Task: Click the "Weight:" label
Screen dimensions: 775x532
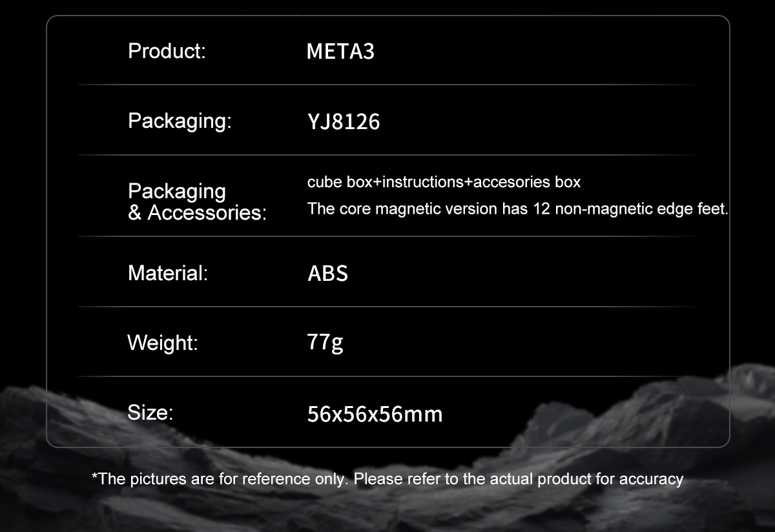Action: pos(162,342)
